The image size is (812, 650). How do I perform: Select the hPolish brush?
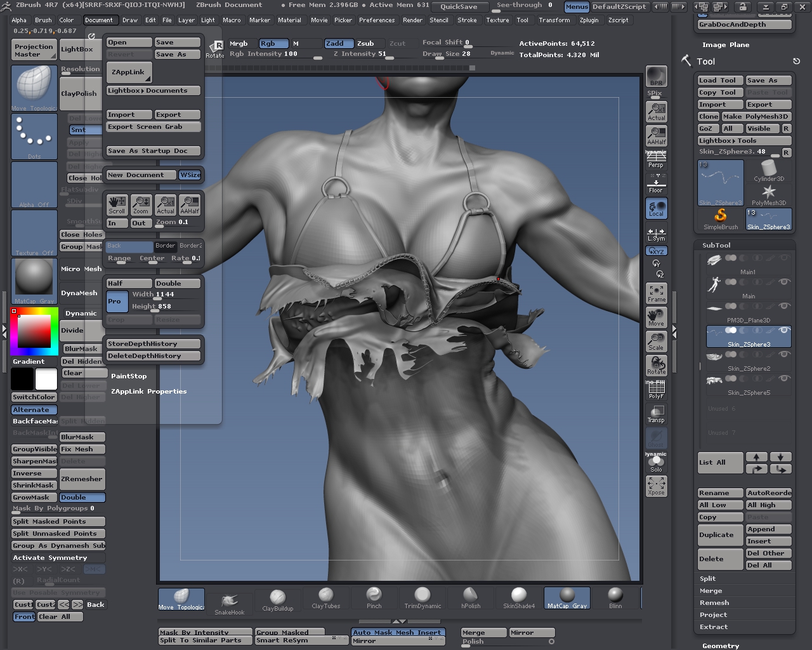click(x=471, y=598)
